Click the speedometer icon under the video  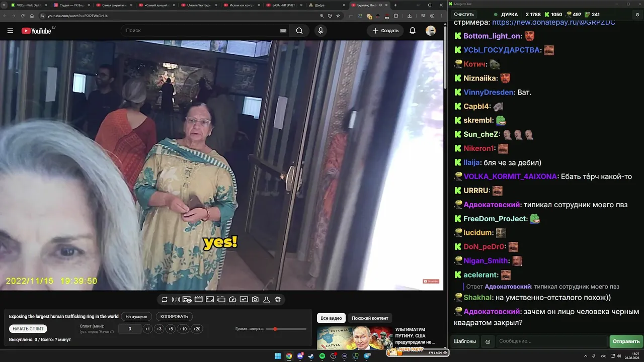pos(232,300)
